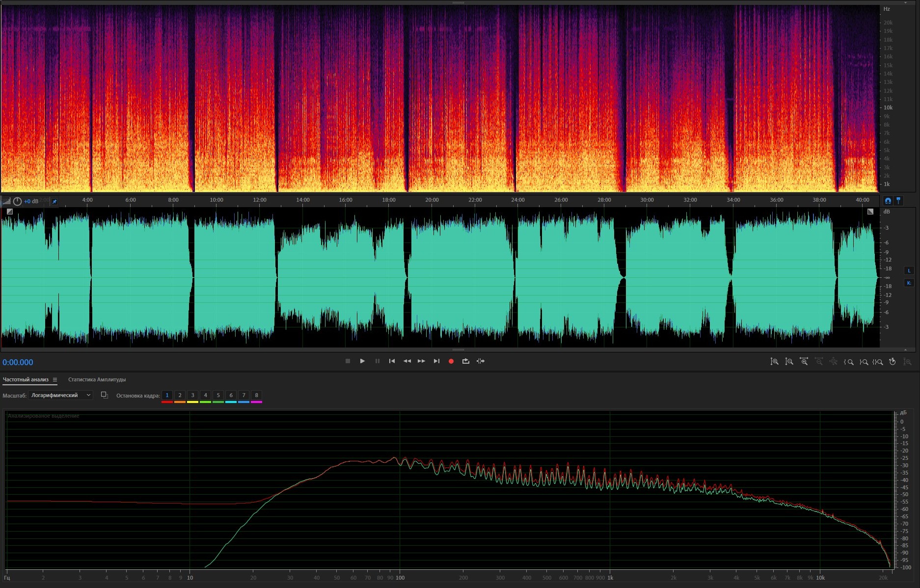Click frame hold button 2
920x588 pixels.
[180, 395]
